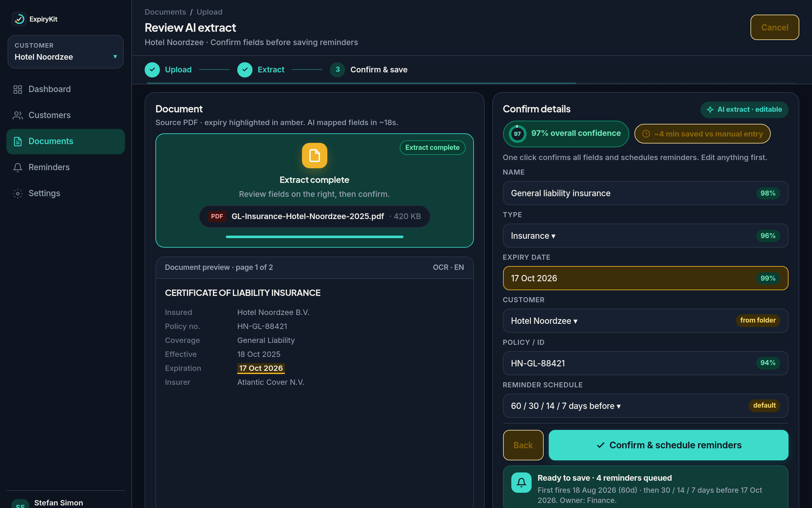Click the red PDF badge on the file chip
This screenshot has height=508, width=812.
click(x=217, y=216)
